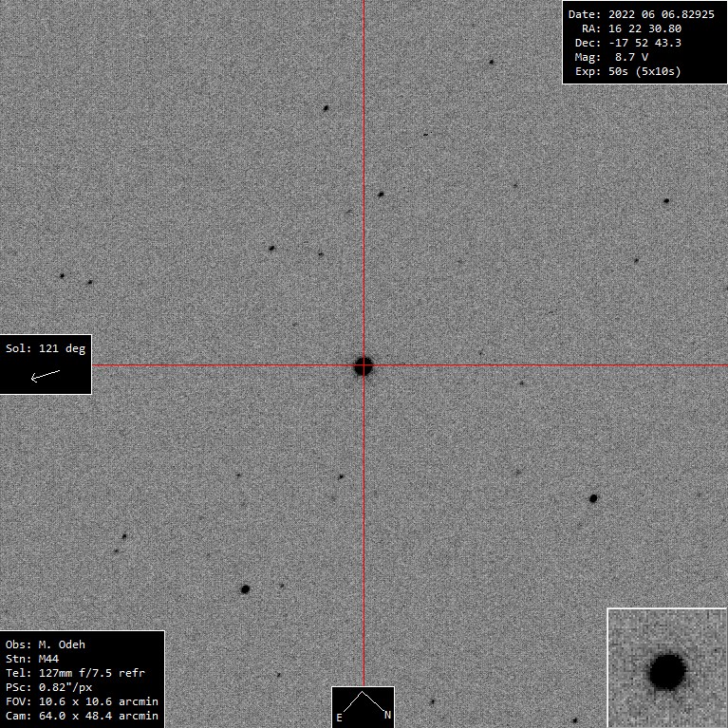
Task: Click the E/N compass orientation indicator
Action: 363,707
